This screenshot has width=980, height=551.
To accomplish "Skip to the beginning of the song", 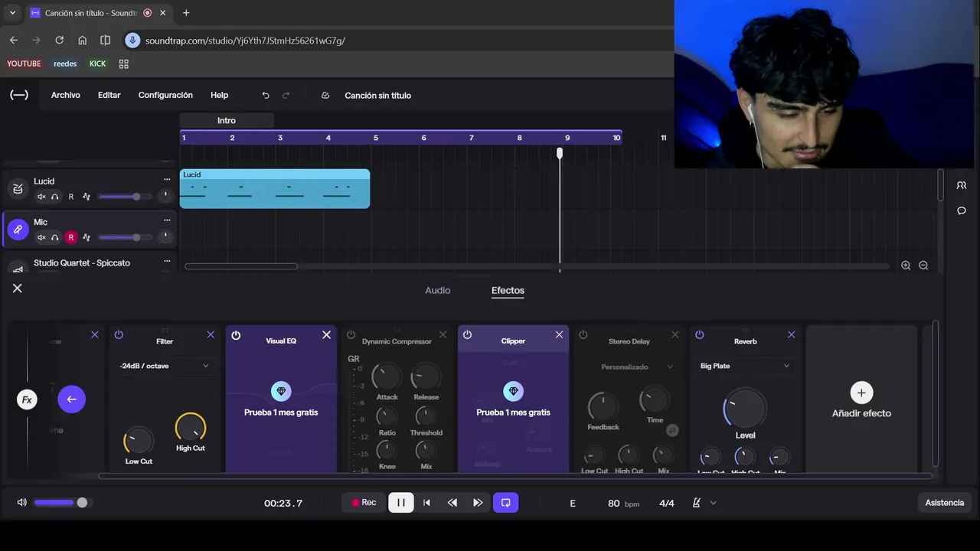I will (x=426, y=503).
